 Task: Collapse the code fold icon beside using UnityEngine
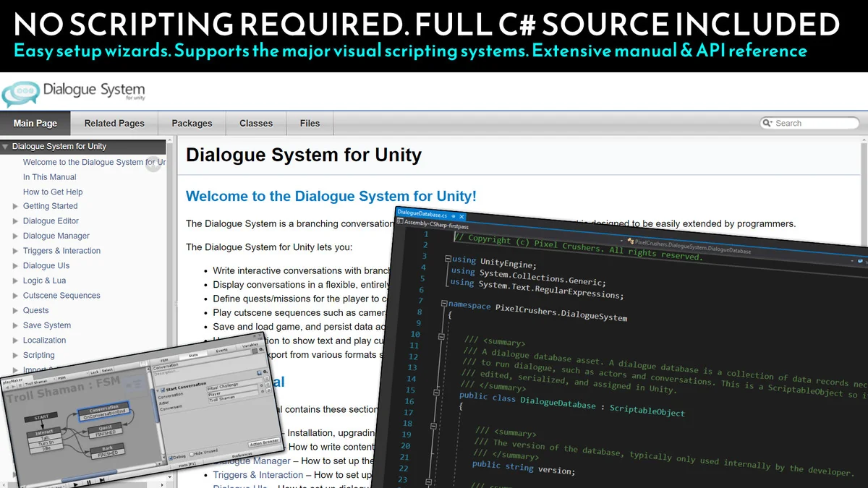coord(448,260)
